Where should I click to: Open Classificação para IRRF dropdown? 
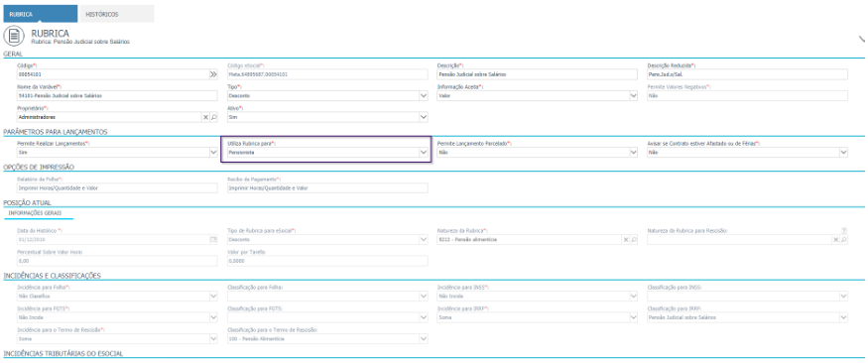pos(843,317)
